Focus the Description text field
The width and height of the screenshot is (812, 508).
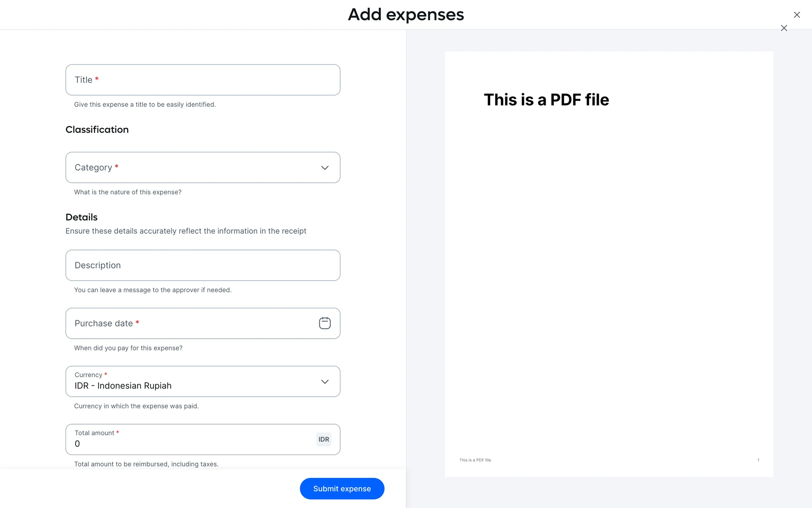tap(203, 265)
